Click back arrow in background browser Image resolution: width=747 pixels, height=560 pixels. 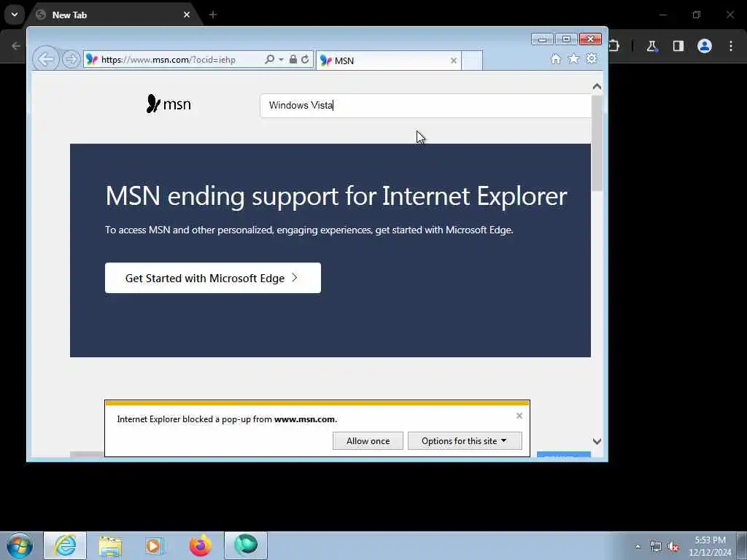click(x=16, y=46)
